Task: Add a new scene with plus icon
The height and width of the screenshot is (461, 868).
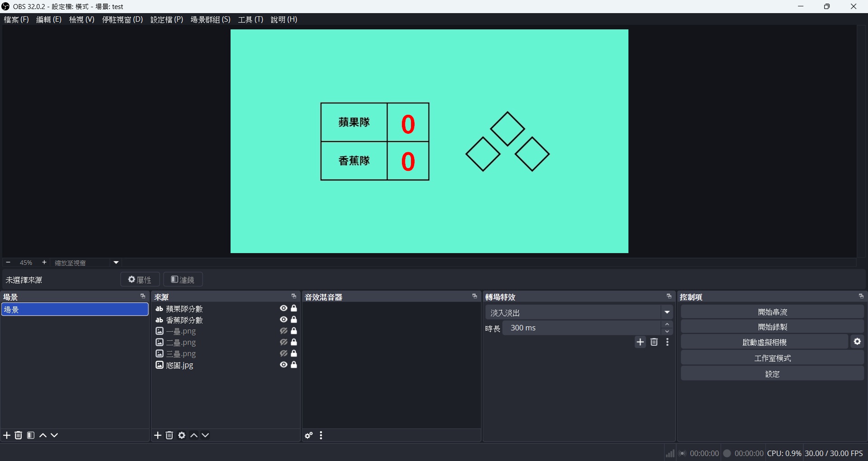Action: point(7,435)
